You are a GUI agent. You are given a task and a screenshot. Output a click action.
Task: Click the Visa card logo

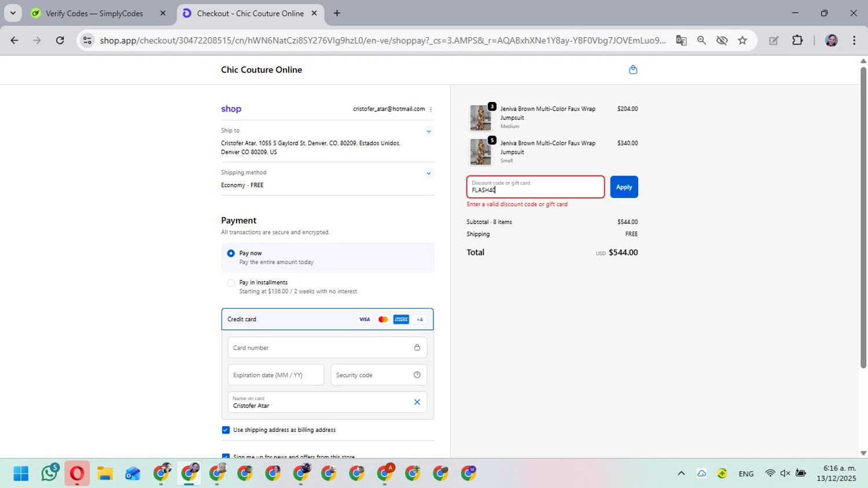(365, 320)
